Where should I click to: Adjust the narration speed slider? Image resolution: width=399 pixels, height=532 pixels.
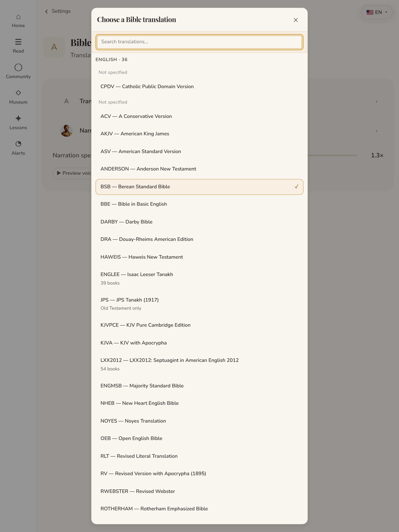click(332, 155)
